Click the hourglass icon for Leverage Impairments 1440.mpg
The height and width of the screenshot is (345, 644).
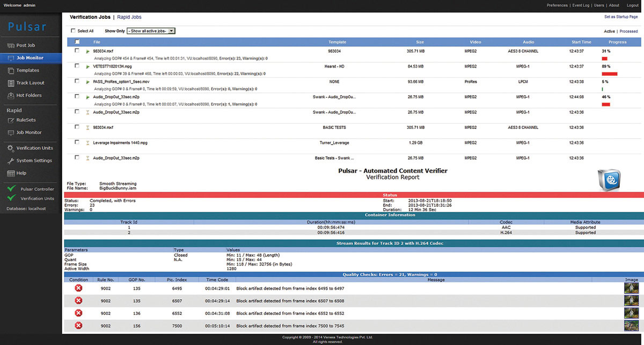[x=87, y=143]
